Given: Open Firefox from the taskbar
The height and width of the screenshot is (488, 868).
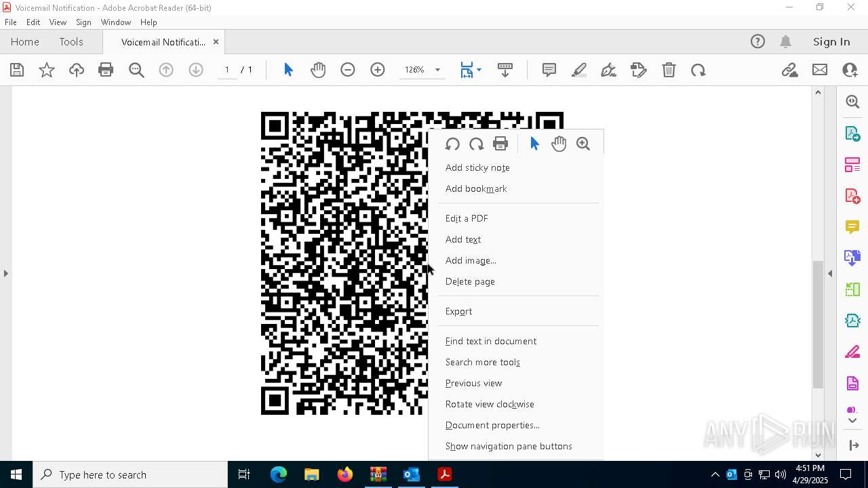Looking at the screenshot, I should (x=345, y=474).
